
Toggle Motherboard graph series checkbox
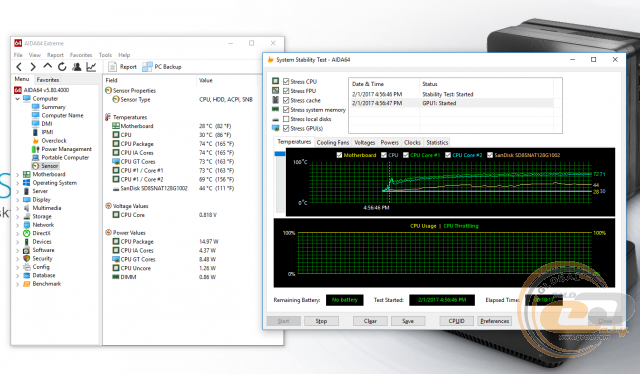click(339, 155)
